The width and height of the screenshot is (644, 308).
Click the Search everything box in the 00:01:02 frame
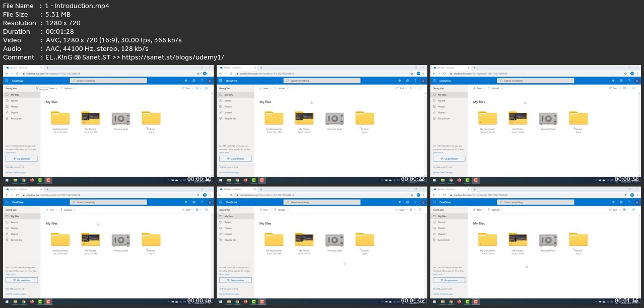321,202
